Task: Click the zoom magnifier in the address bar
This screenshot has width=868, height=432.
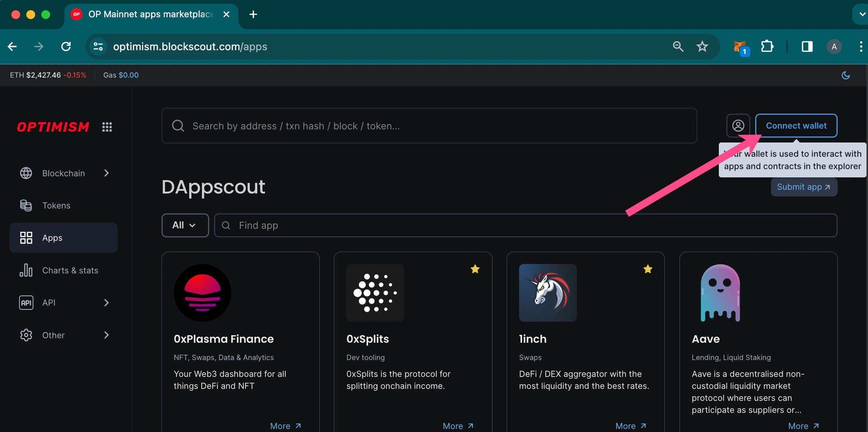Action: pos(678,47)
